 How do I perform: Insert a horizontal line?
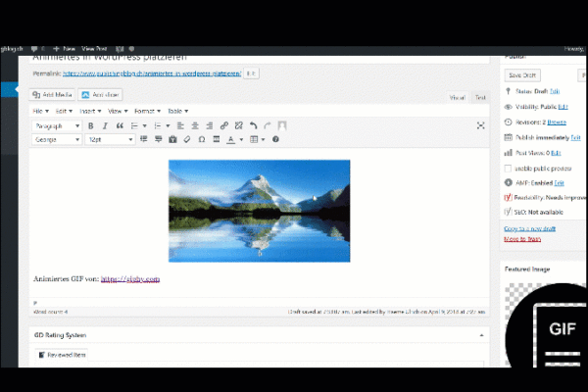pos(216,139)
